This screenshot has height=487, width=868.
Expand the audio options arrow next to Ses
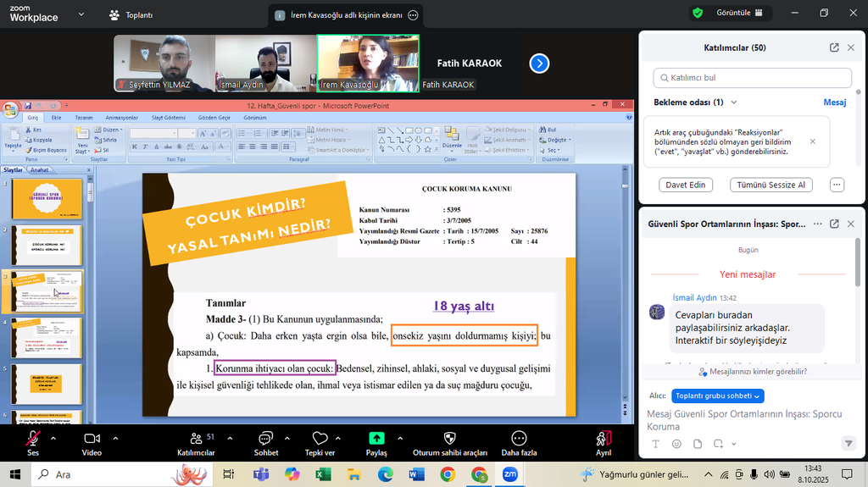pos(53,439)
